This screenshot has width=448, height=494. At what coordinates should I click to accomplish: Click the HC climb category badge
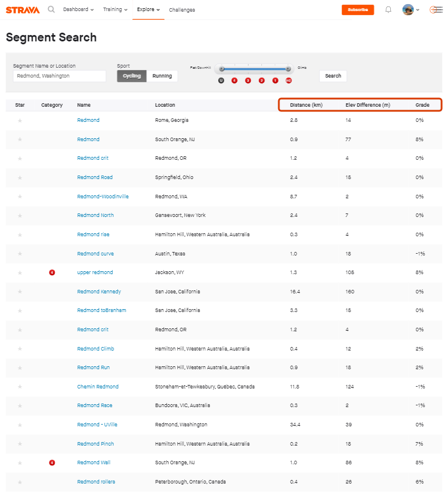tap(289, 80)
